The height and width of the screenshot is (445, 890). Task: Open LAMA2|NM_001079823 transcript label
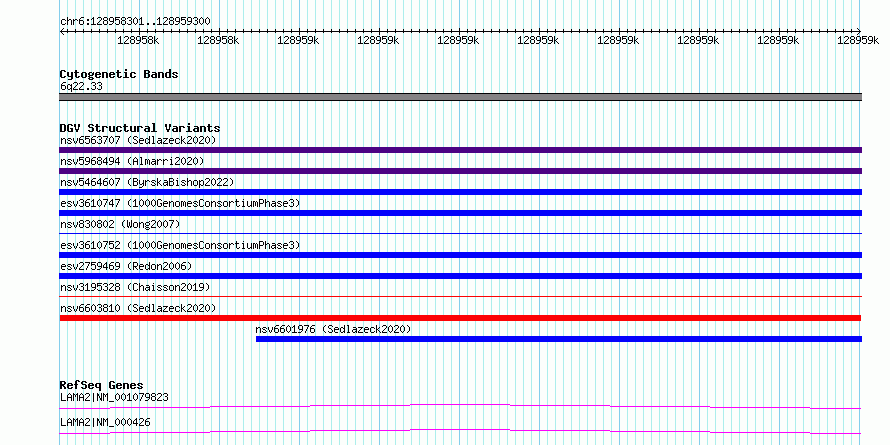[x=114, y=397]
